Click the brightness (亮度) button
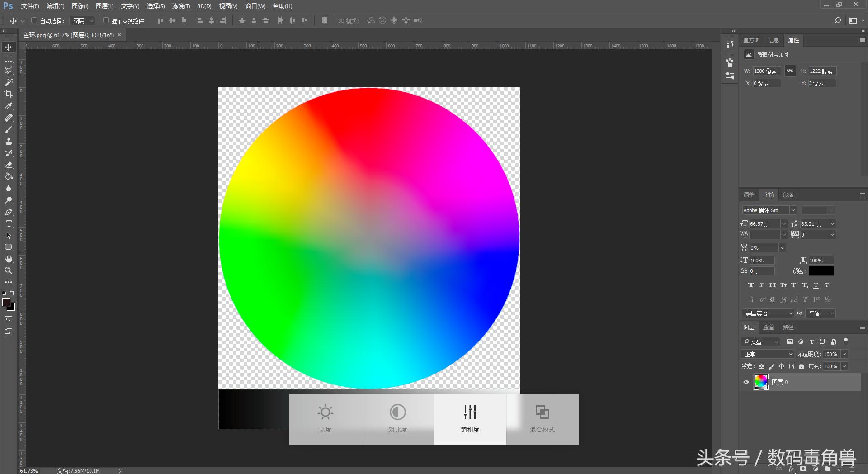Image resolution: width=868 pixels, height=474 pixels. coord(325,419)
